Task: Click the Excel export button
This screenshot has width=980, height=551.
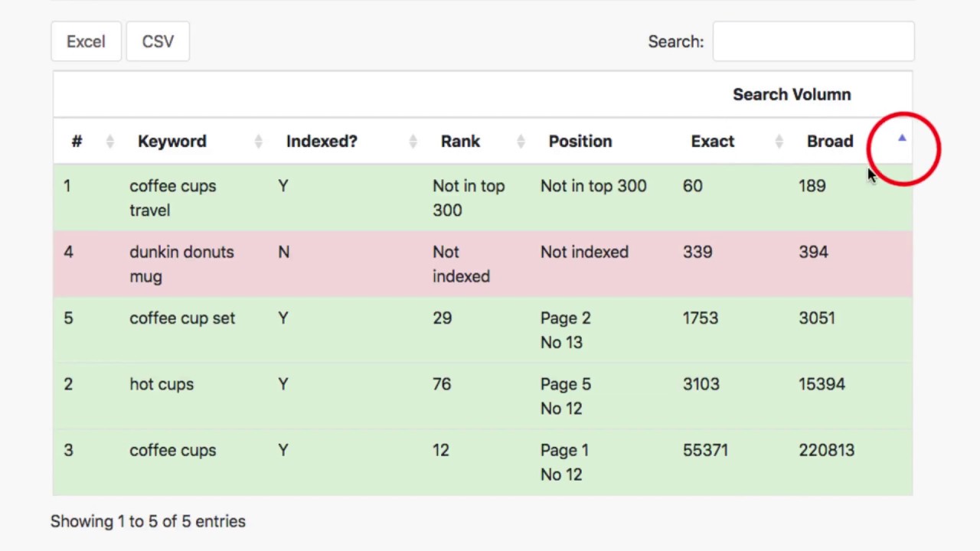Action: (x=86, y=41)
